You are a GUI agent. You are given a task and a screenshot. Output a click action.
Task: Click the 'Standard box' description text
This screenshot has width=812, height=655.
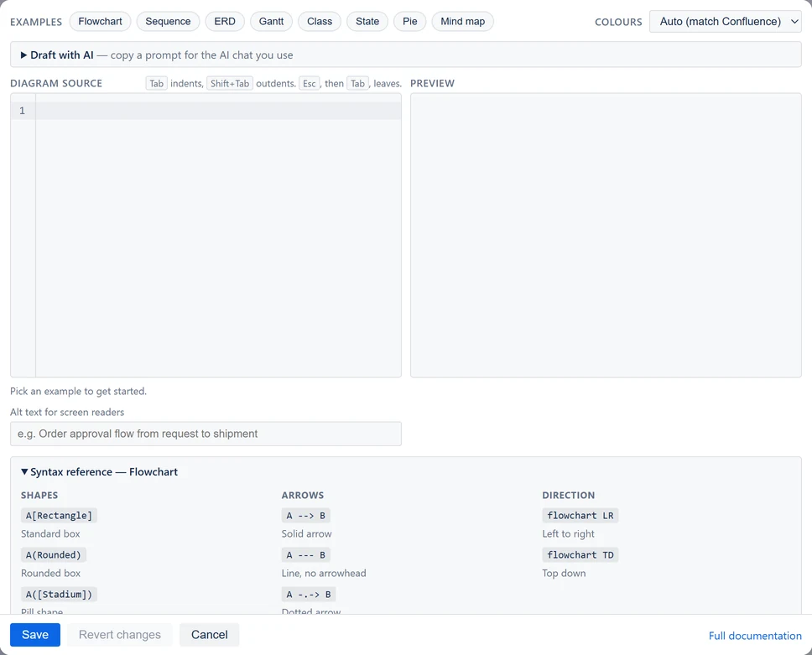coord(50,534)
